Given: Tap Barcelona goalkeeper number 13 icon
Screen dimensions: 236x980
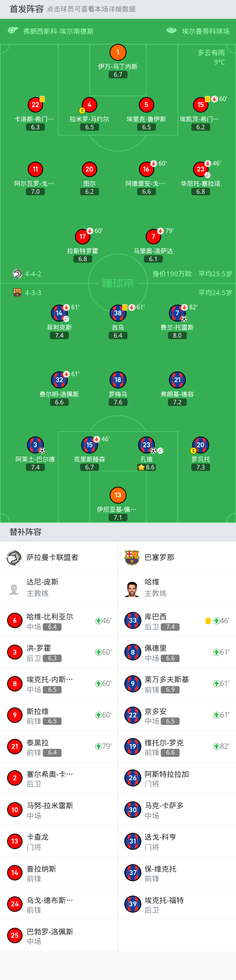Looking at the screenshot, I should pyautogui.click(x=118, y=495).
